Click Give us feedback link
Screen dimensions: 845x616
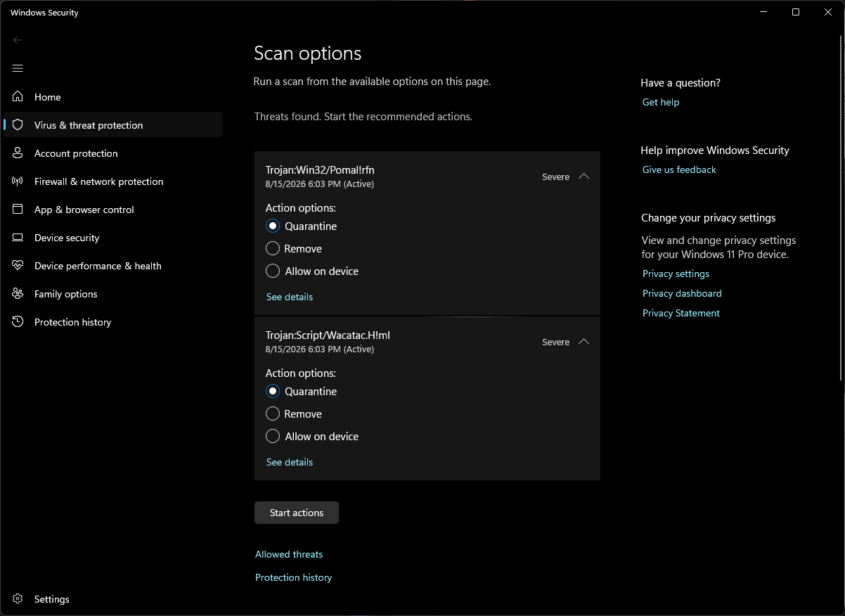point(679,169)
